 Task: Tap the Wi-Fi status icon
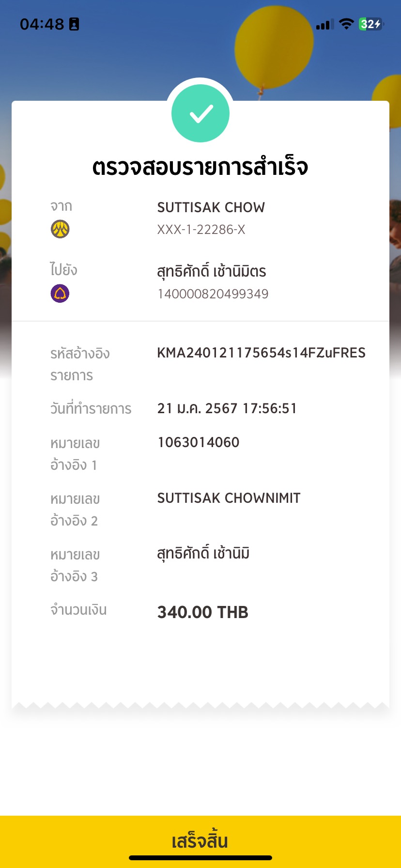pyautogui.click(x=346, y=24)
